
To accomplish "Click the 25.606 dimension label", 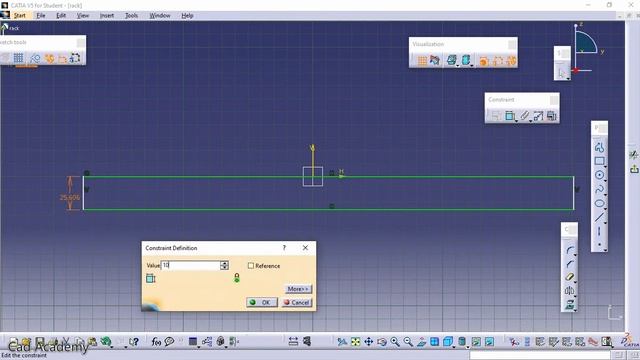I will coord(70,198).
